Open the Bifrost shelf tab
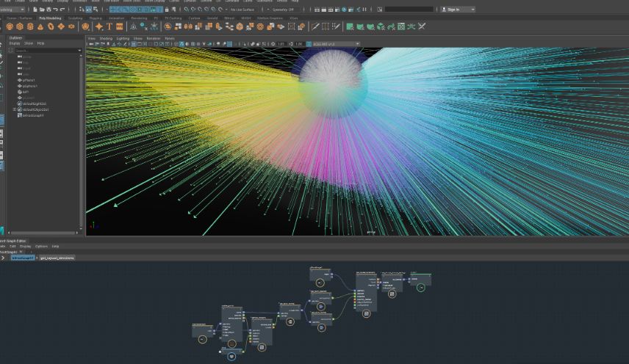Viewport: 629px width, 364px height. (x=229, y=18)
